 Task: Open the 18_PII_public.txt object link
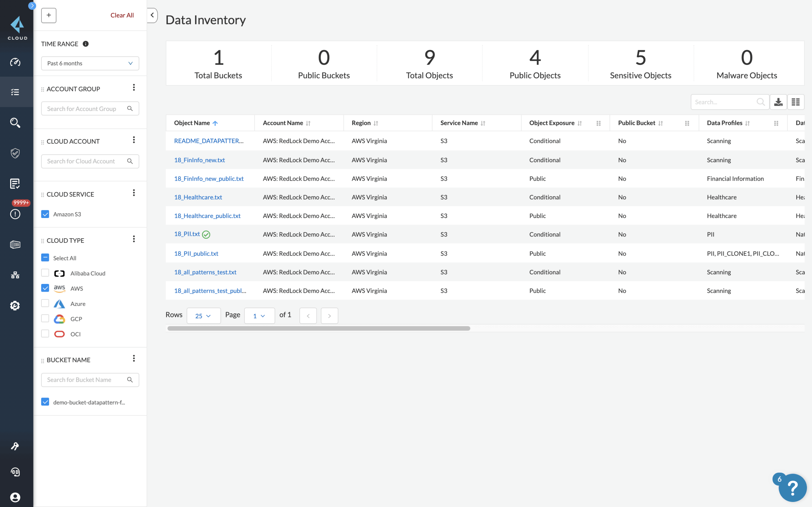(x=196, y=253)
